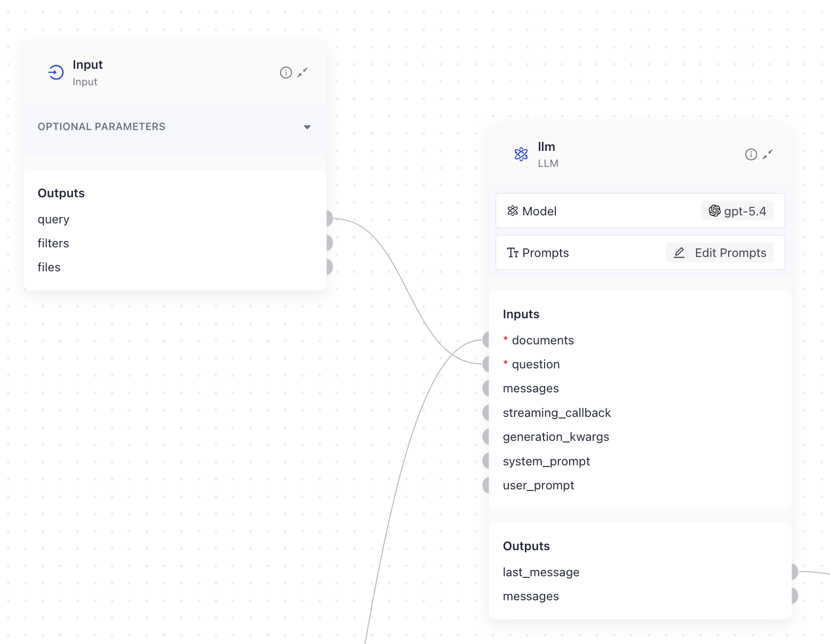Viewport: 830px width, 644px height.
Task: Click the query output port
Action: (329, 219)
